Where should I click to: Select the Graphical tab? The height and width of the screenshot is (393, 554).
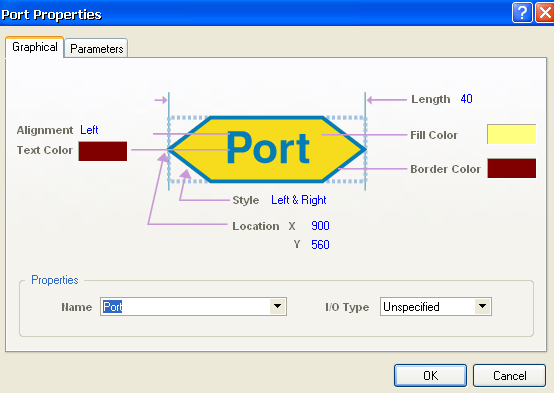[35, 47]
